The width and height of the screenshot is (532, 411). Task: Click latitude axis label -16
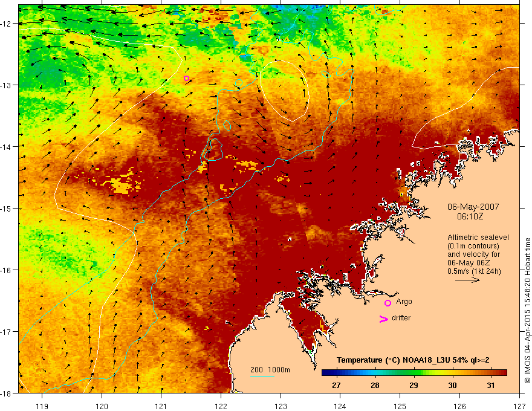pyautogui.click(x=7, y=270)
